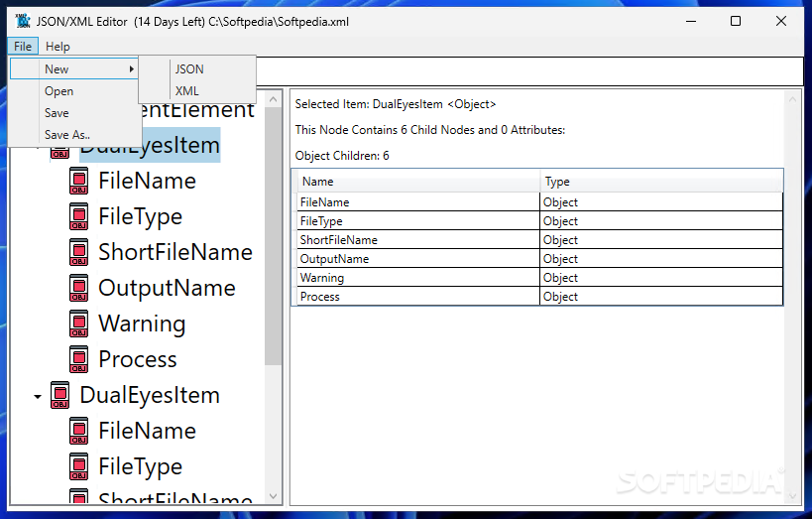The height and width of the screenshot is (519, 812).
Task: Select the Warning tree node
Action: pos(142,324)
